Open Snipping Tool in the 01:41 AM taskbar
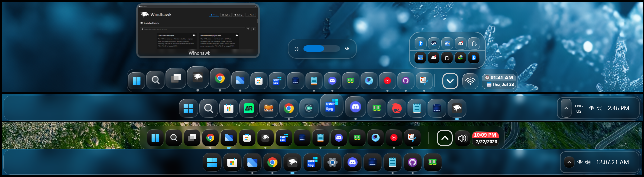The image size is (644, 177). point(424,81)
